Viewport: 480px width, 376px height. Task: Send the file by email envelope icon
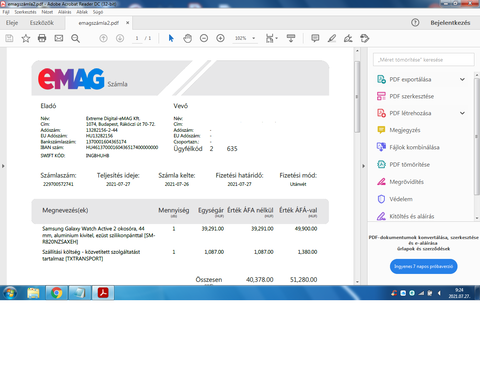[x=59, y=38]
